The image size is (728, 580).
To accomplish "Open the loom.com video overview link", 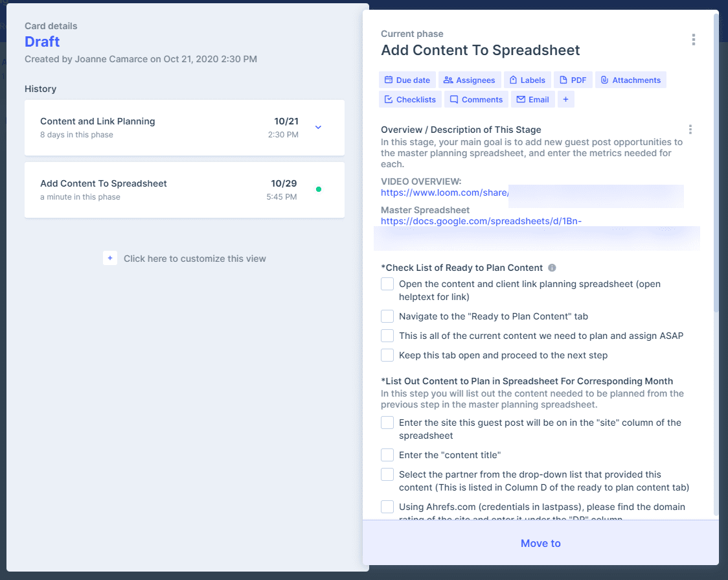I will pos(444,192).
